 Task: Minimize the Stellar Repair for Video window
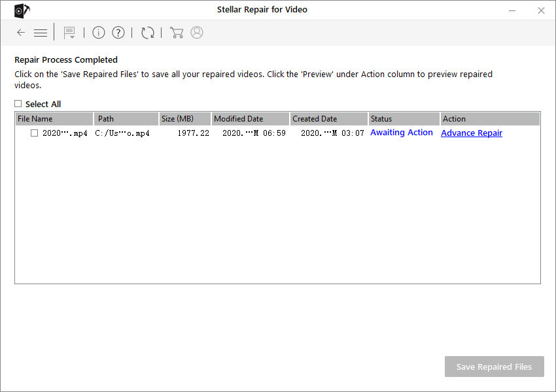pyautogui.click(x=512, y=10)
